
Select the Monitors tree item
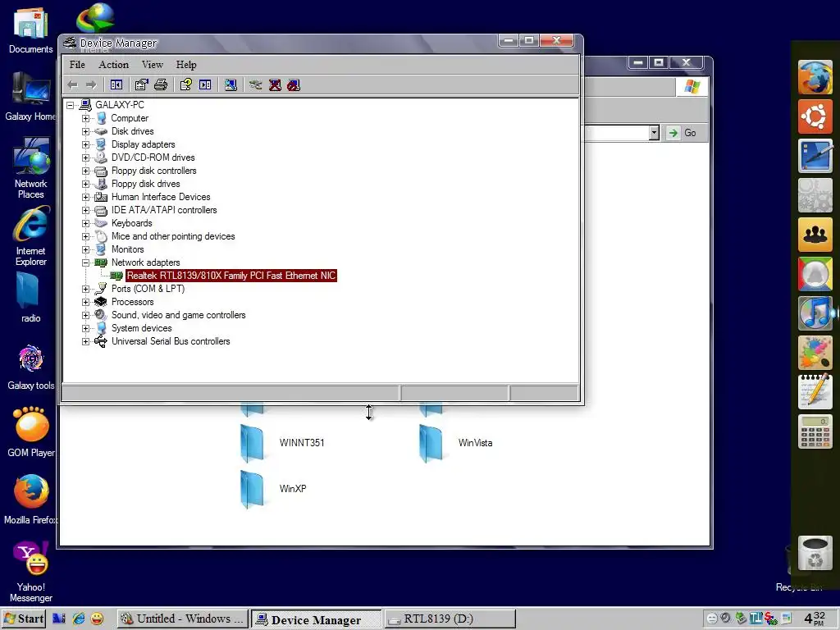[127, 249]
